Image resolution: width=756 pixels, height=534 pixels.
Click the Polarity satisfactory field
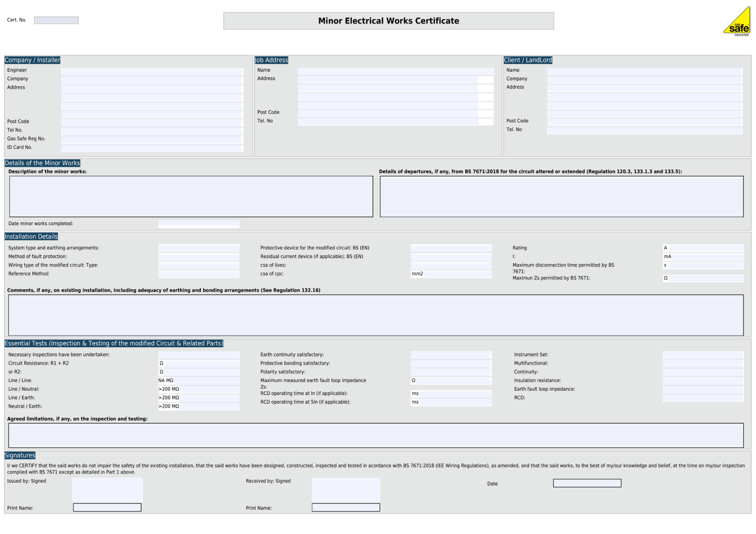pyautogui.click(x=451, y=372)
